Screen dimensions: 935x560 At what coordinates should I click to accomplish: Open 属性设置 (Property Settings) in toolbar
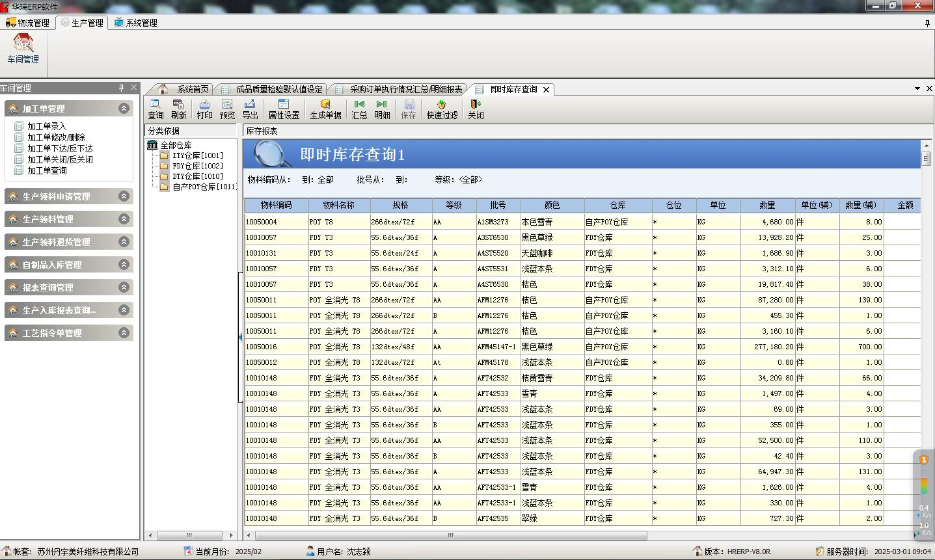(284, 109)
